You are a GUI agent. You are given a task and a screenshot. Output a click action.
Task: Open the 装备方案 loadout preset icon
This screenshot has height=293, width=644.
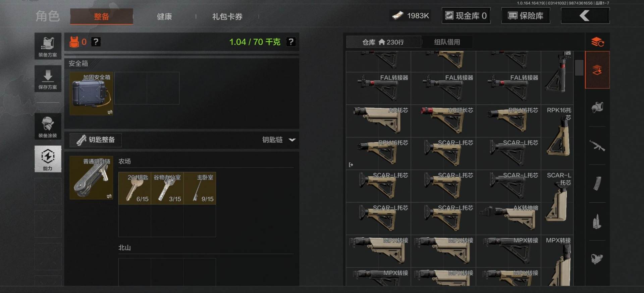(48, 46)
